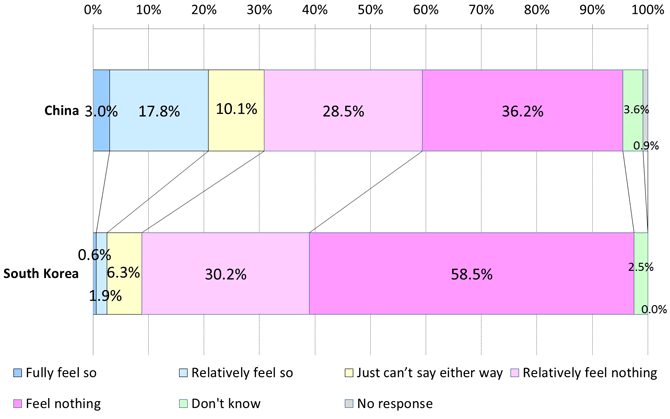Click the 50% axis tick label

[370, 10]
